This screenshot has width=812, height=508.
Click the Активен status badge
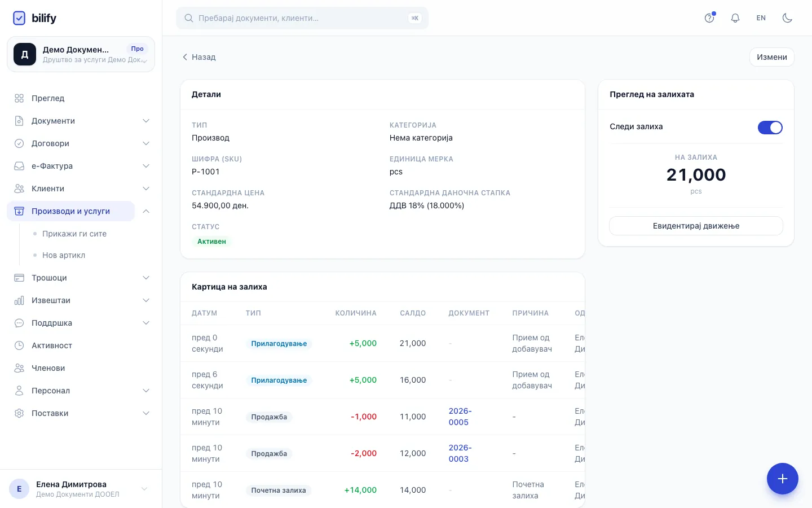211,242
